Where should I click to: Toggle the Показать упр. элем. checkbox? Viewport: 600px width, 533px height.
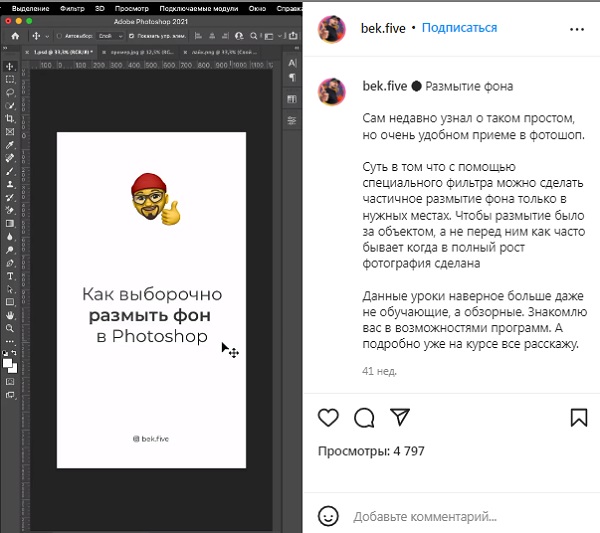pyautogui.click(x=131, y=36)
